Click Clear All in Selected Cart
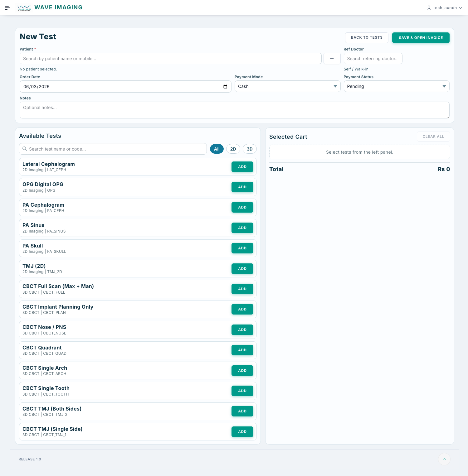468x476 pixels. click(433, 137)
